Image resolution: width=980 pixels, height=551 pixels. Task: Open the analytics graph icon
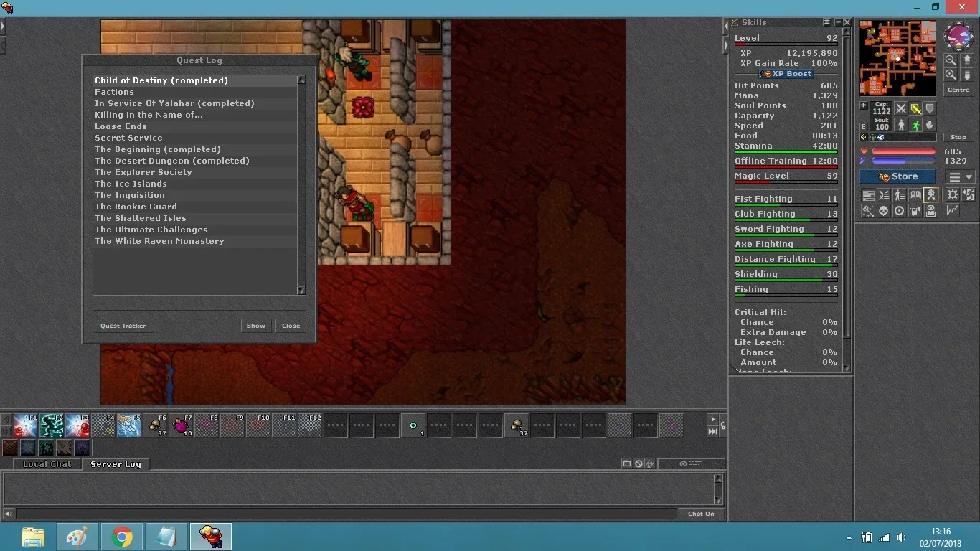click(953, 211)
